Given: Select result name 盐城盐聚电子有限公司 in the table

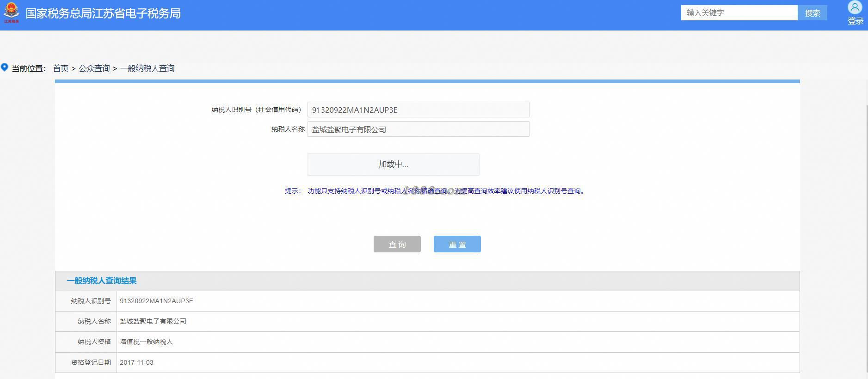Looking at the screenshot, I should tap(153, 321).
